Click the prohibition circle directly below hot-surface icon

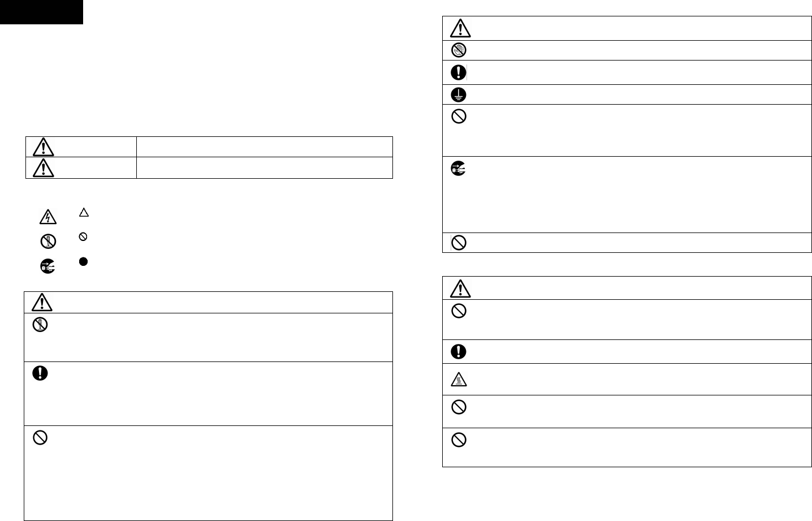459,407
